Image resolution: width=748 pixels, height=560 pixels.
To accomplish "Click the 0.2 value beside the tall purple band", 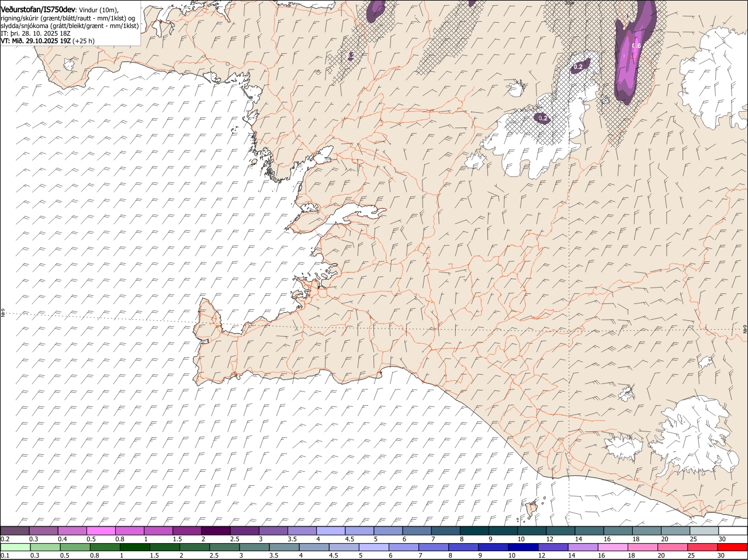I will (578, 67).
